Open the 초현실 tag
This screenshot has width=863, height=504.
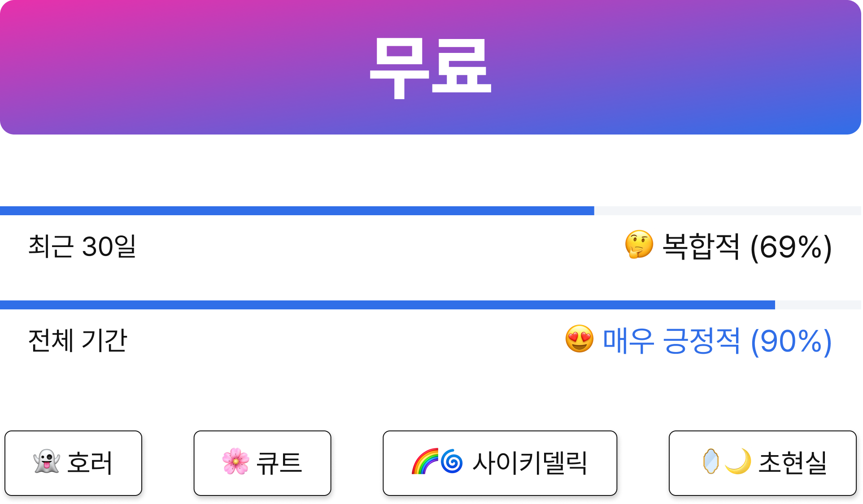point(763,463)
